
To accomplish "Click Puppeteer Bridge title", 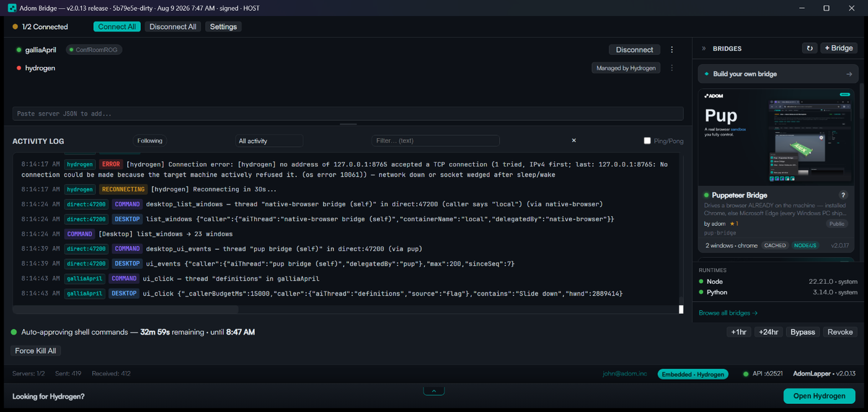I will click(x=740, y=195).
